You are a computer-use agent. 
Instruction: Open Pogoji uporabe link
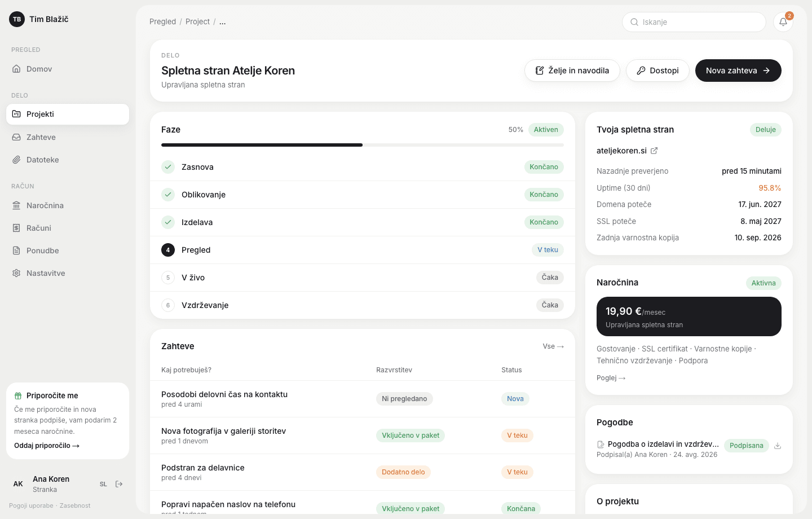[x=31, y=505]
